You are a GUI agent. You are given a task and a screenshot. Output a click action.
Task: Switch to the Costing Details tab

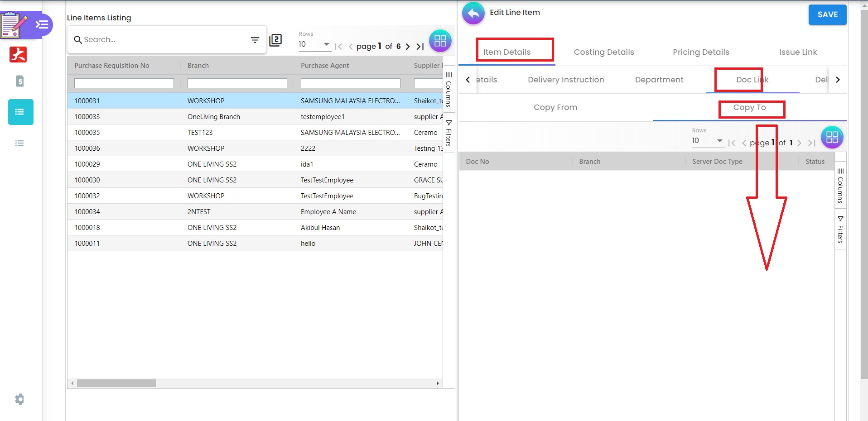pos(603,52)
